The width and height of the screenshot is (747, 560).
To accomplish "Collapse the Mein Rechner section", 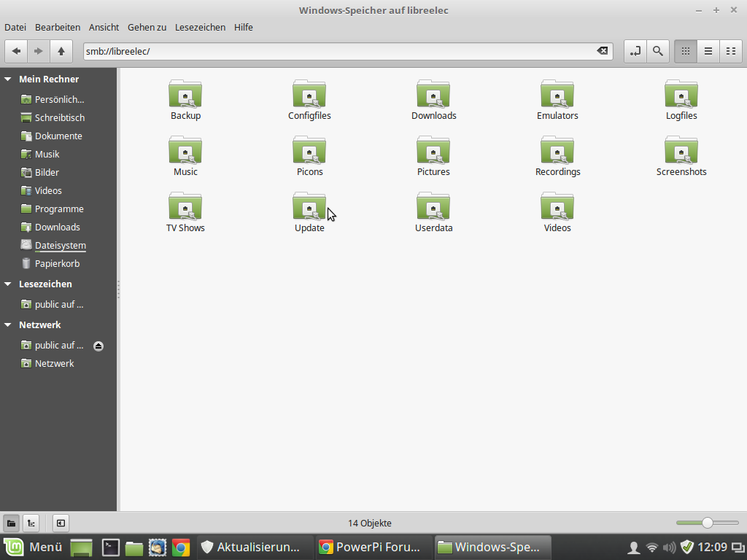I will [x=8, y=79].
